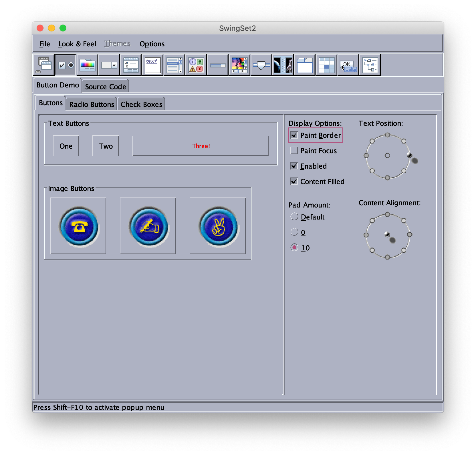Open the ProgressBar demo toolbar icon

coord(218,65)
